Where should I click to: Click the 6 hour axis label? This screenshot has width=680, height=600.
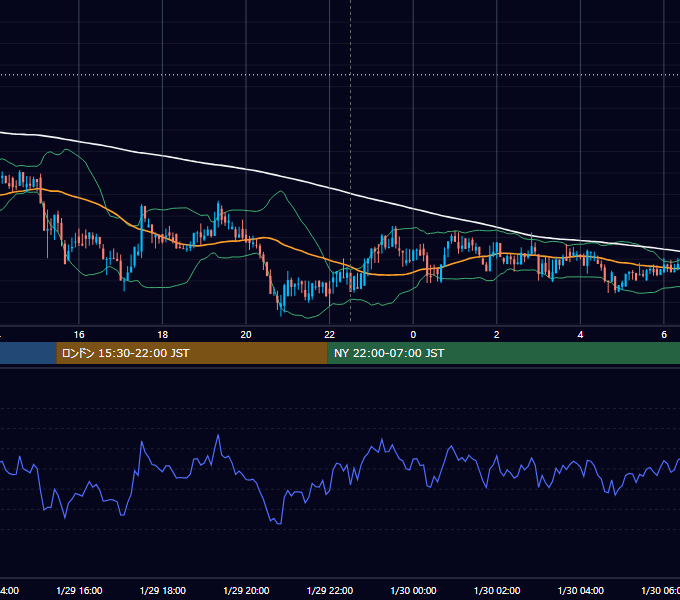[x=664, y=335]
